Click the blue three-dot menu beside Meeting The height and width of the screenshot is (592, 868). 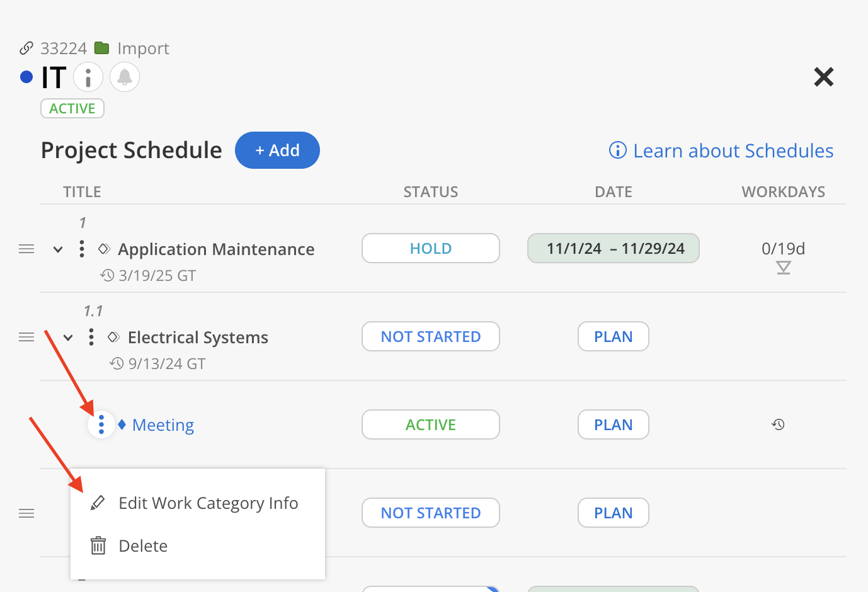[x=101, y=424]
